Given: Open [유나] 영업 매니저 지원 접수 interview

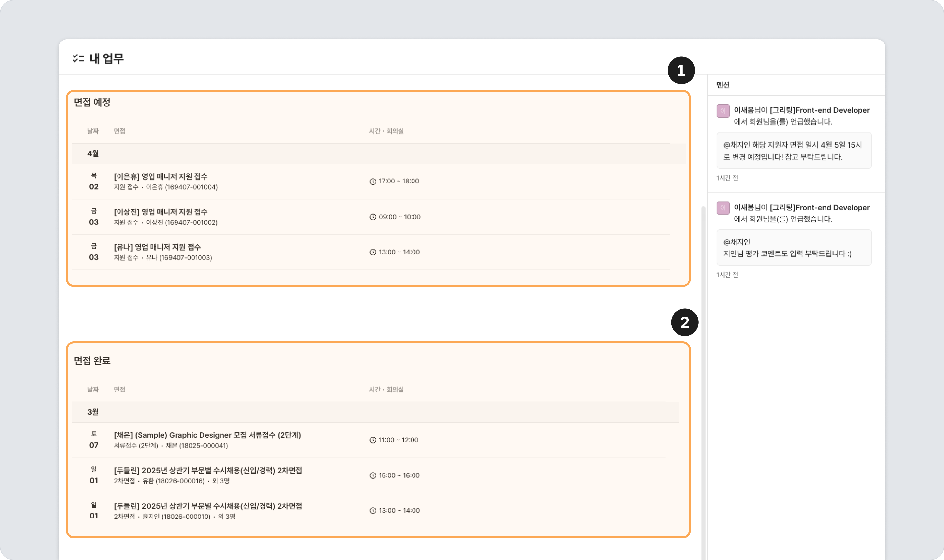Looking at the screenshot, I should click(x=157, y=247).
